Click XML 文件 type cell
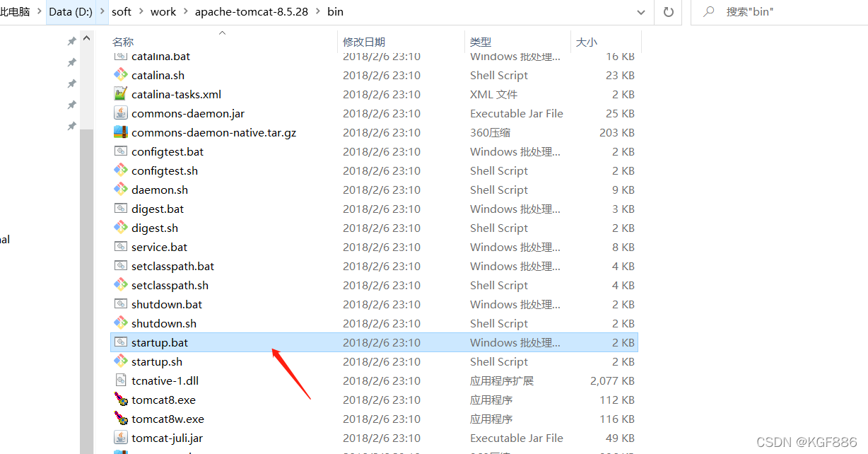The width and height of the screenshot is (868, 454). click(x=493, y=94)
